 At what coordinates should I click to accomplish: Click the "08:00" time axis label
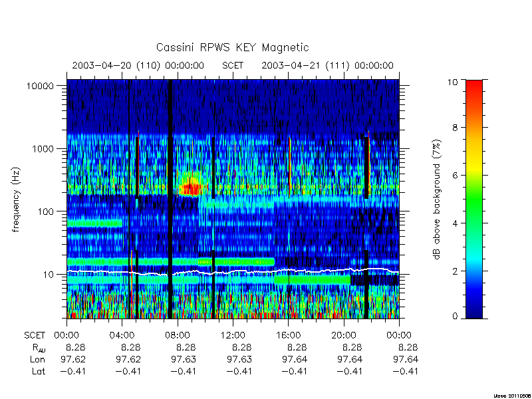[x=178, y=335]
